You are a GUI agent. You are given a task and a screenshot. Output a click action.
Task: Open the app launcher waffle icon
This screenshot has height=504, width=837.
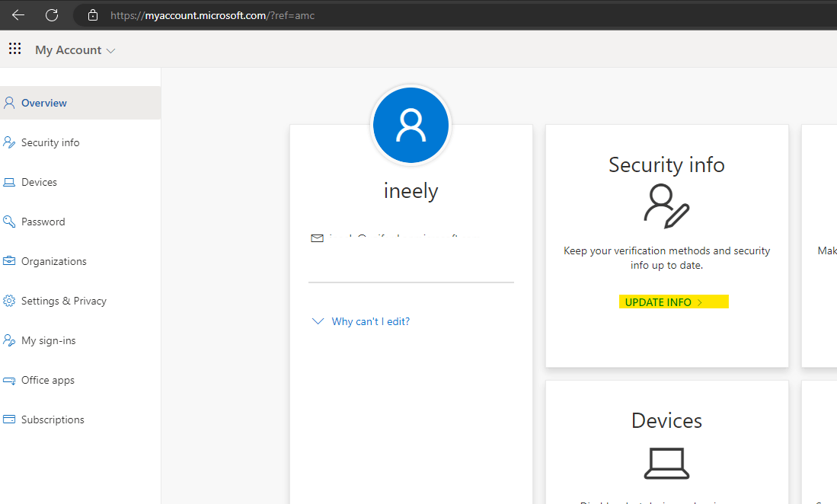click(x=15, y=49)
